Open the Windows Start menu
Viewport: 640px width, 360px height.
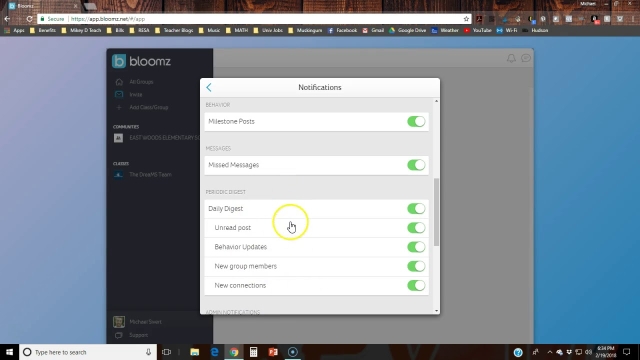[x=9, y=352]
